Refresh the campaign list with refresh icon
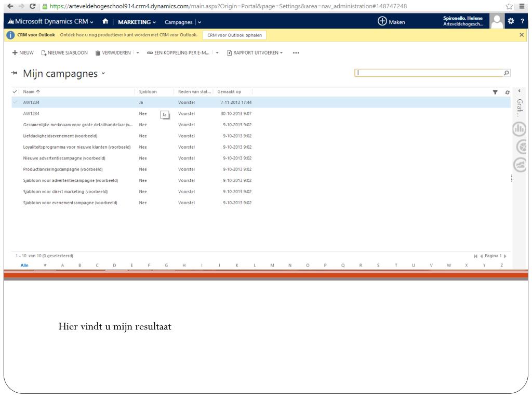Image resolution: width=532 pixels, height=399 pixels. (x=507, y=92)
